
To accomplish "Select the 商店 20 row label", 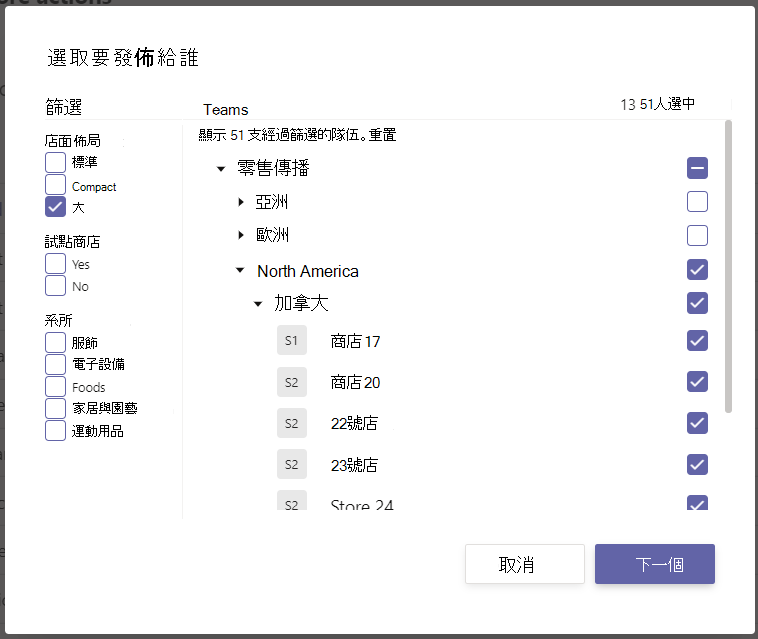I will pyautogui.click(x=355, y=382).
